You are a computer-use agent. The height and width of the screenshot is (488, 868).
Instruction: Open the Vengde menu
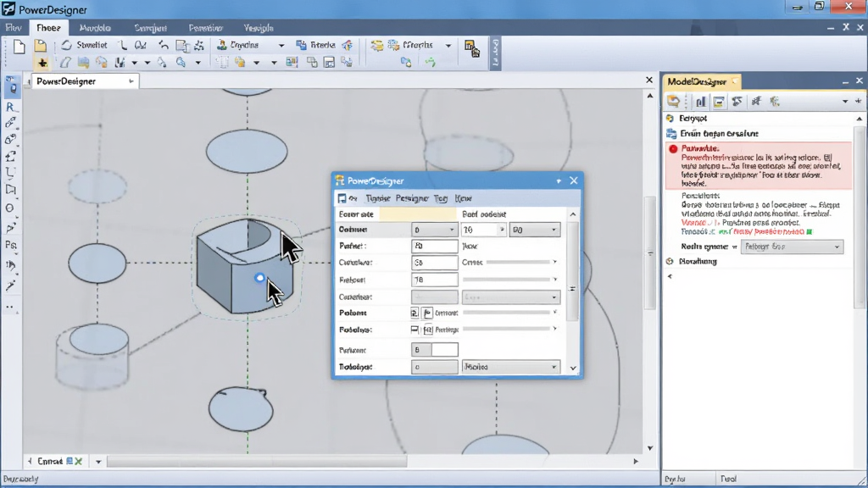pos(259,28)
